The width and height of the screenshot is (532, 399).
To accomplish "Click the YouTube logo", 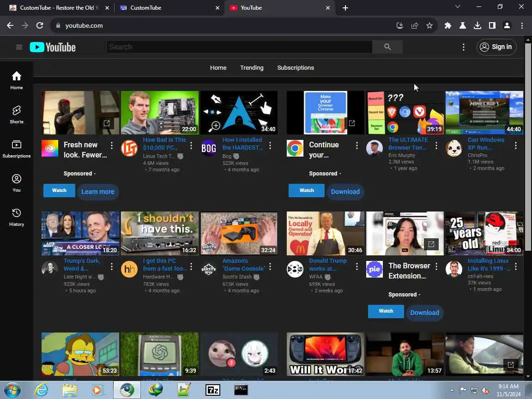I will 53,47.
